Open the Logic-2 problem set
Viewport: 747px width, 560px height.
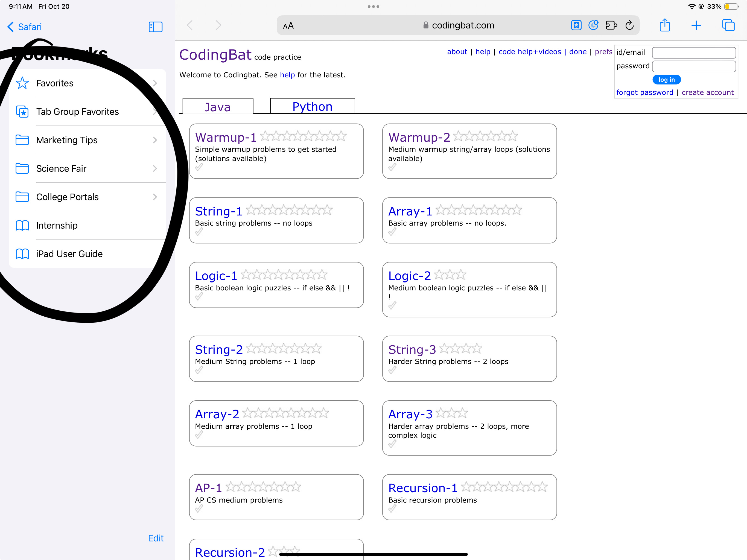(409, 276)
